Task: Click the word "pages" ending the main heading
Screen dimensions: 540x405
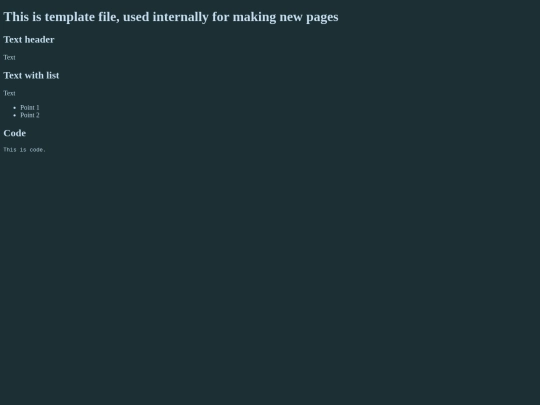Action: click(322, 17)
